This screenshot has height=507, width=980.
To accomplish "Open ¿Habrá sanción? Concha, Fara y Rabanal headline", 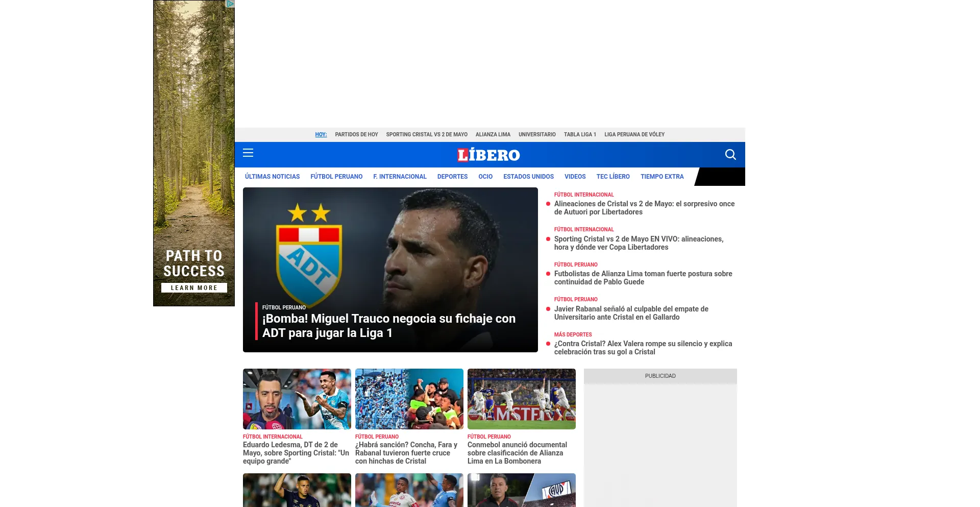I will click(406, 453).
